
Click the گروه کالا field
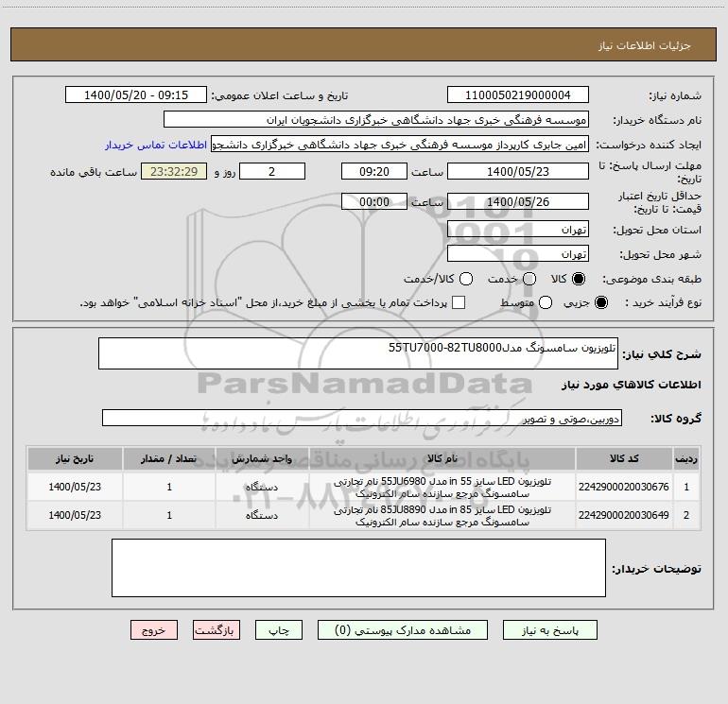coord(362,418)
